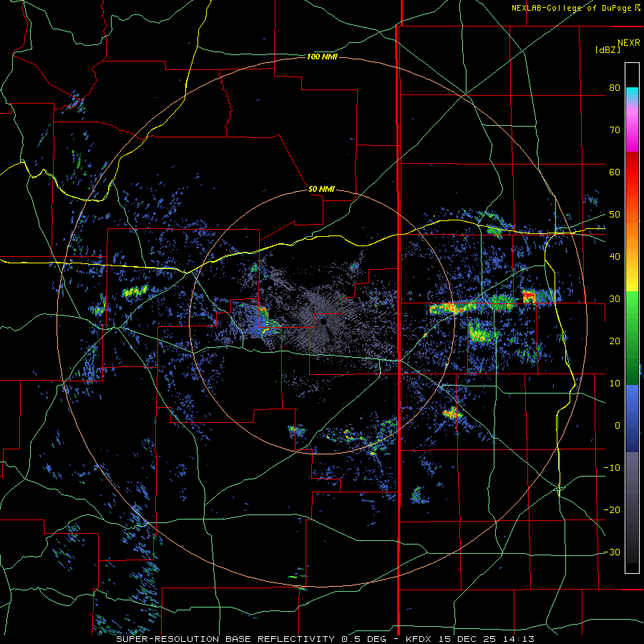The width and height of the screenshot is (644, 644).
Task: Click the [dBZ] units label
Action: point(608,50)
